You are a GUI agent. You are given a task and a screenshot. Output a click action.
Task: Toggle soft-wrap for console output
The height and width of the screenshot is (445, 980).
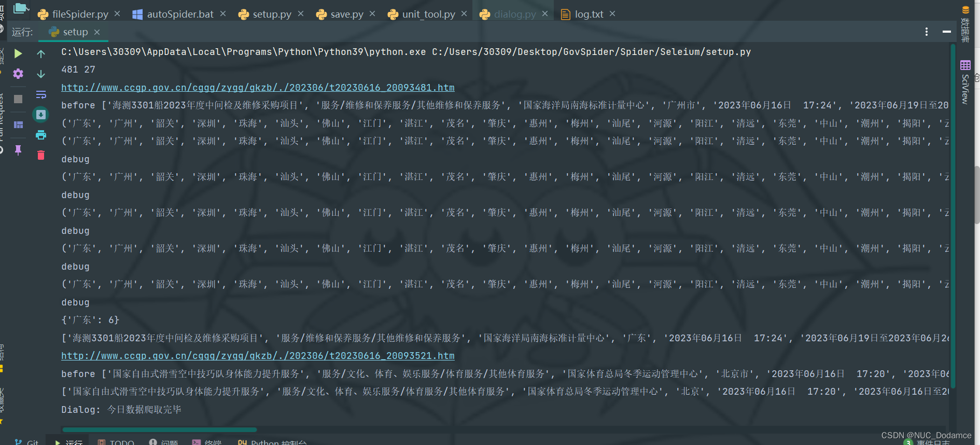pos(41,94)
